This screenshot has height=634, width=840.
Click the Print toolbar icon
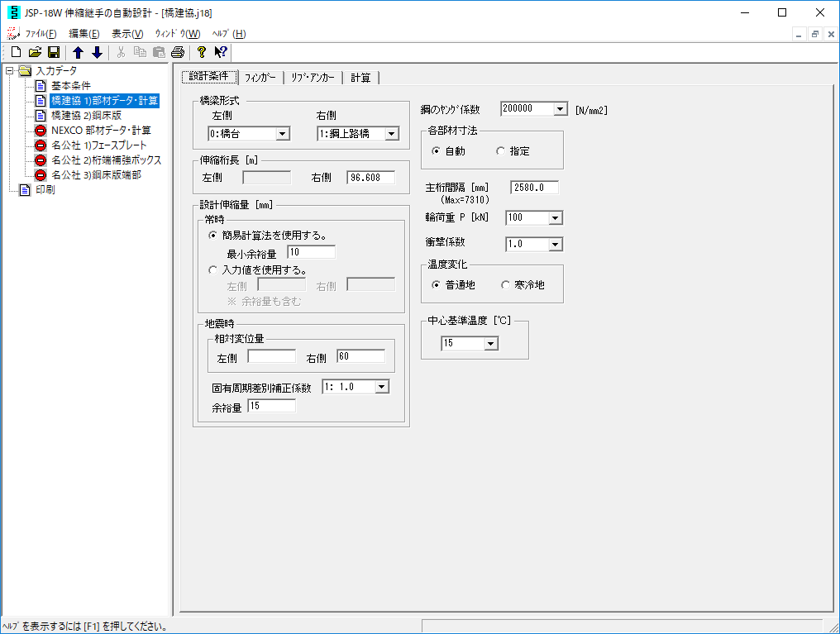click(178, 53)
